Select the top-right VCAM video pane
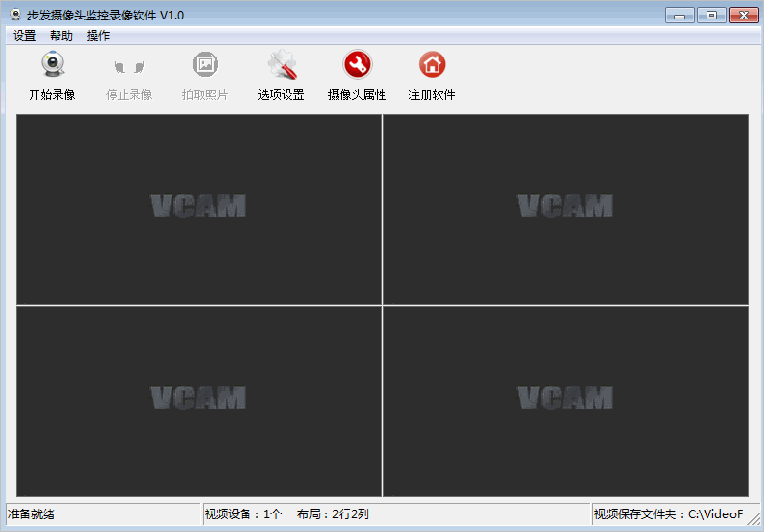Screen dimensions: 764x532 [x=566, y=209]
